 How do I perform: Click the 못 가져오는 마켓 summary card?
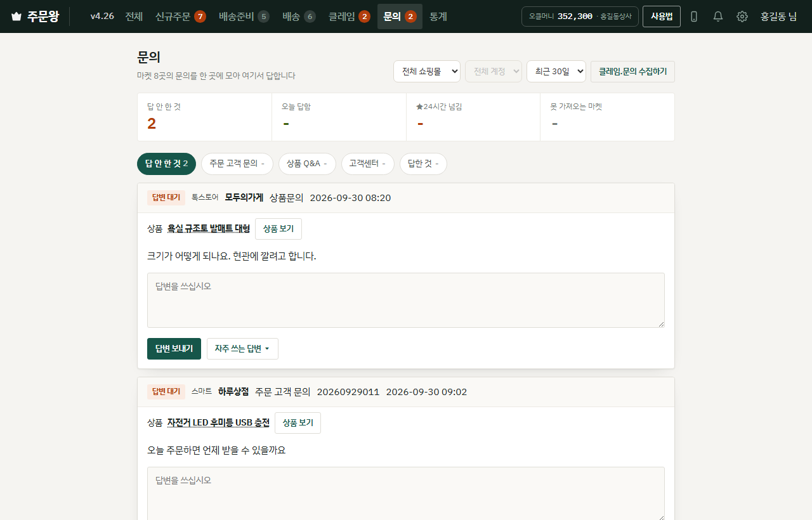[x=607, y=117]
